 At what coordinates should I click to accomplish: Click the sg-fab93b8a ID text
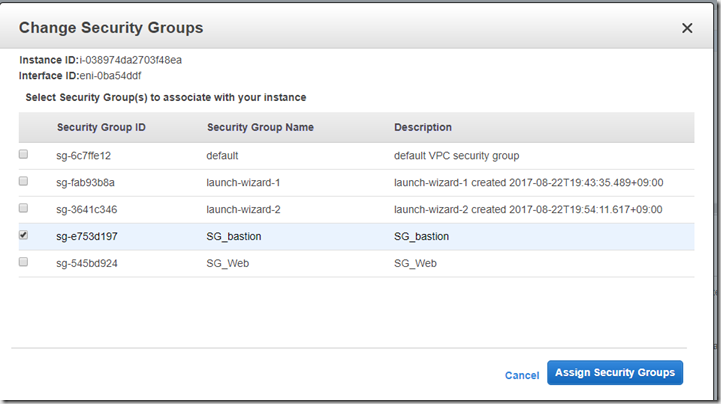tap(86, 183)
